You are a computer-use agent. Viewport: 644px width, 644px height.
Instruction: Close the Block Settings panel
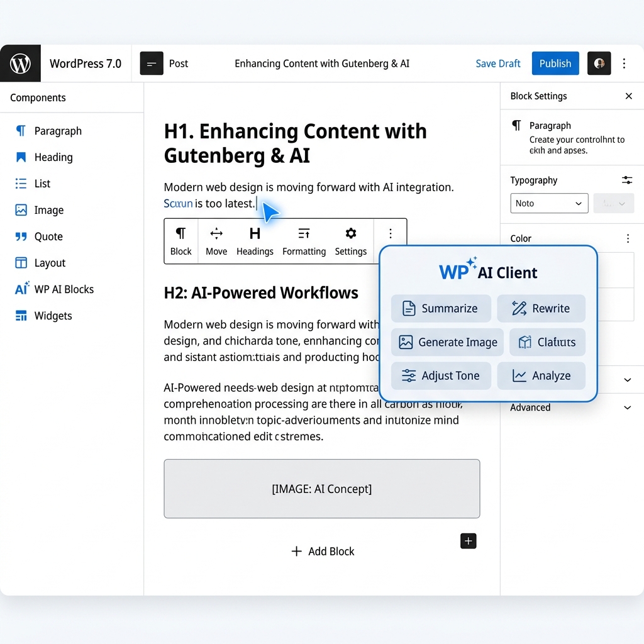tap(628, 96)
